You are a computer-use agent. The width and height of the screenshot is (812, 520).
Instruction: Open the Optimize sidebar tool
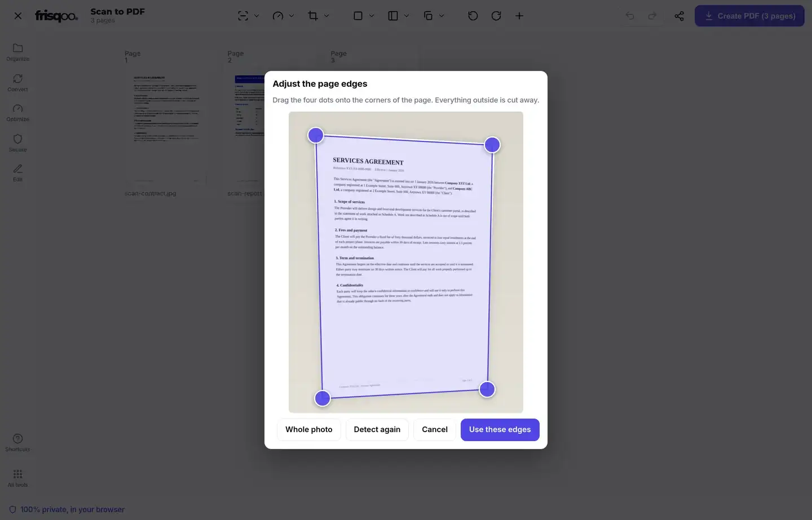pyautogui.click(x=17, y=112)
